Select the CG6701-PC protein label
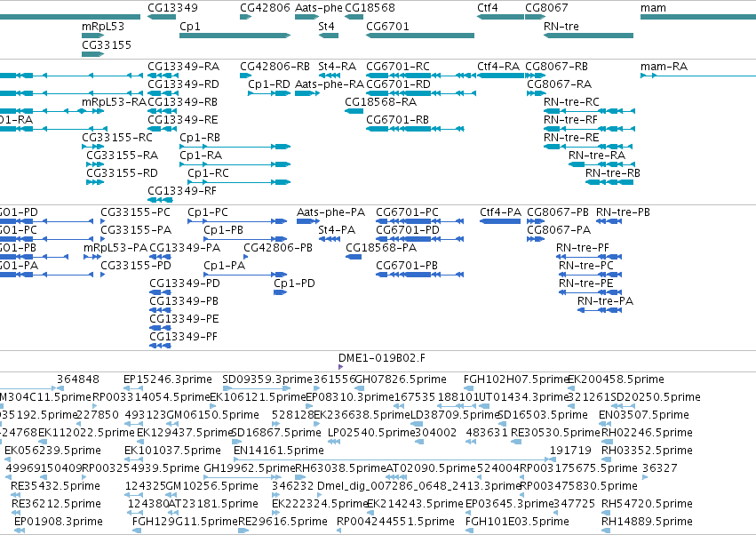The width and height of the screenshot is (756, 535). 408,212
